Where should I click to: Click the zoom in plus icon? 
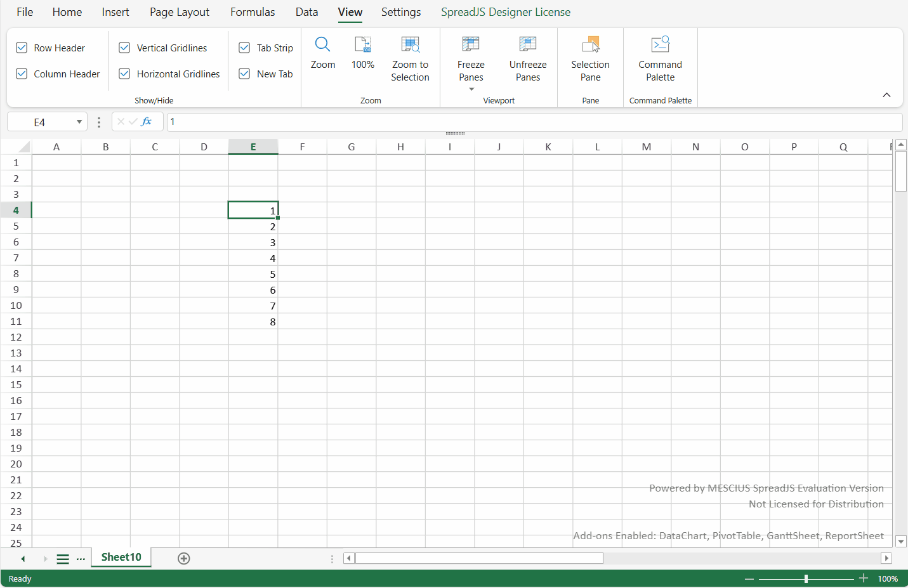[864, 578]
